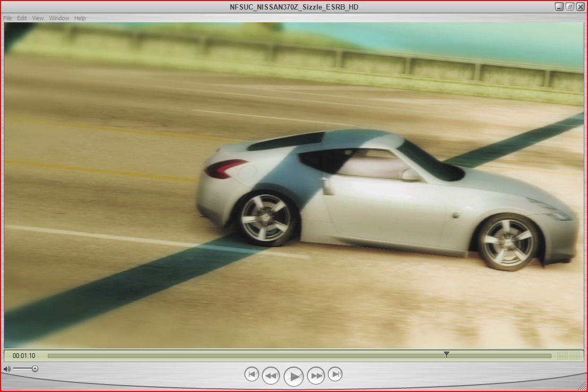Viewport: 588px width, 392px height.
Task: Restore down the player window
Action: (569, 7)
